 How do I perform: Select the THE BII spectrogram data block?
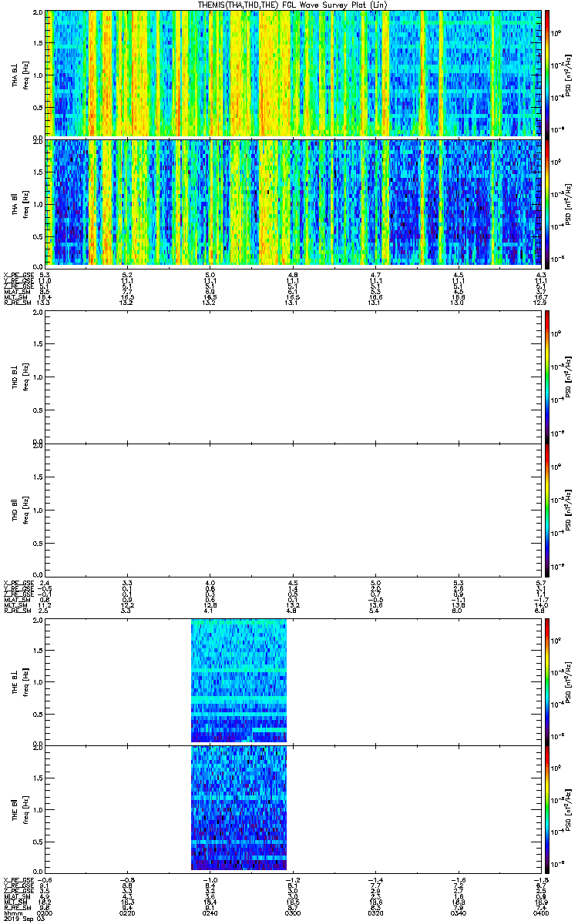238,808
